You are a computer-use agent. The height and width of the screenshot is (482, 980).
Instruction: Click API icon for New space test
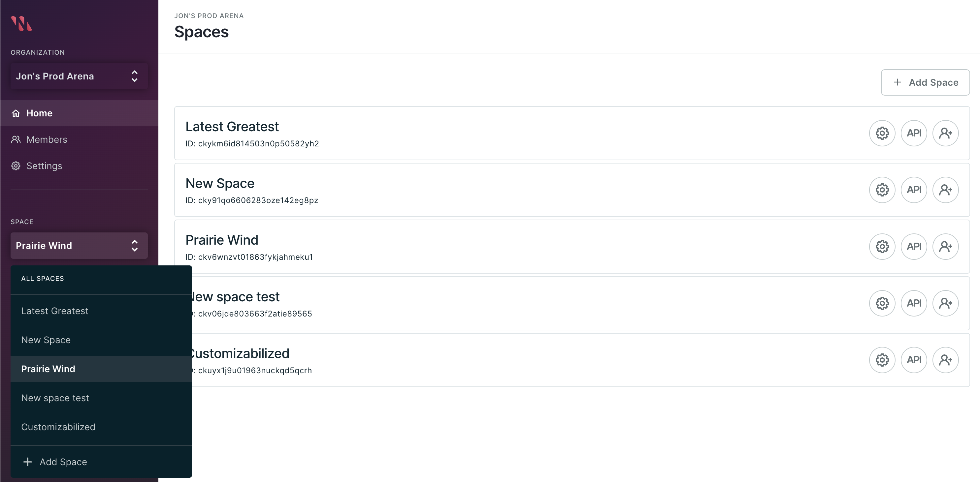(x=913, y=303)
